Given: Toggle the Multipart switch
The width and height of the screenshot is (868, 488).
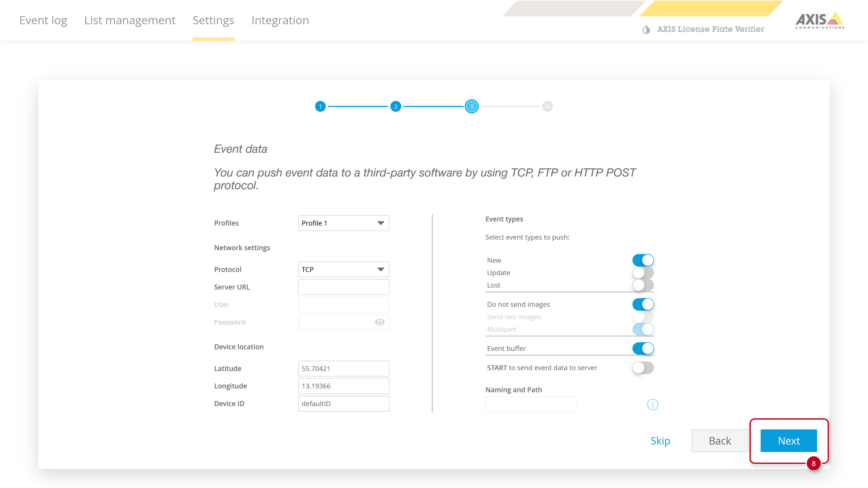Looking at the screenshot, I should pyautogui.click(x=643, y=329).
